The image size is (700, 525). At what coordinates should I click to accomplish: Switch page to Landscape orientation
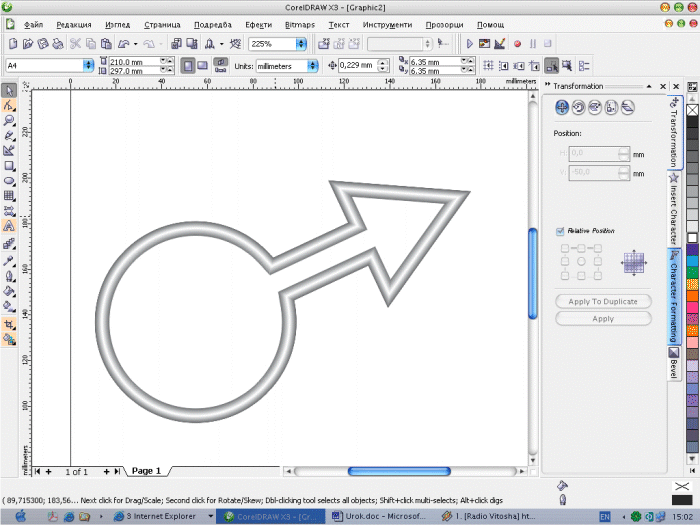(202, 66)
